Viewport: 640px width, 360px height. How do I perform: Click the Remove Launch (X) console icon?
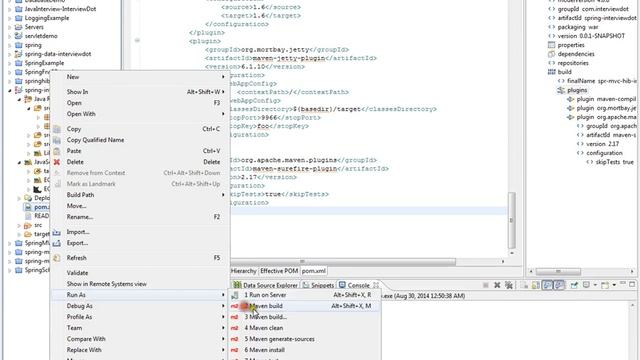(497, 285)
